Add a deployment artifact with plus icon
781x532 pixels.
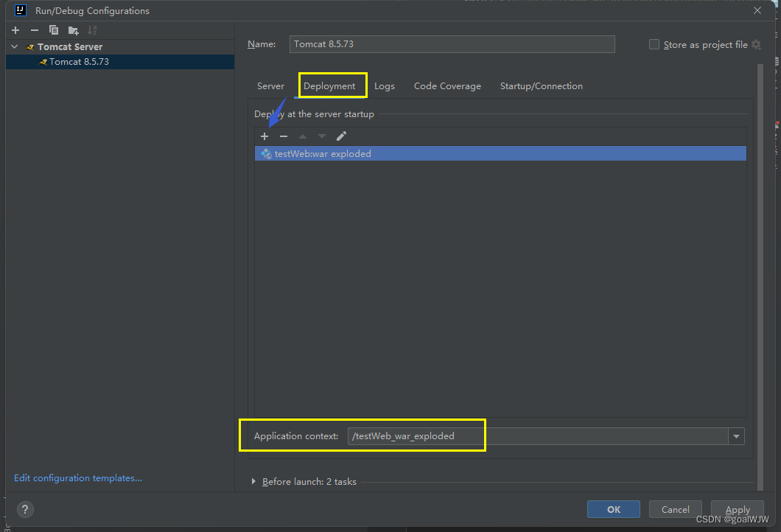(265, 136)
